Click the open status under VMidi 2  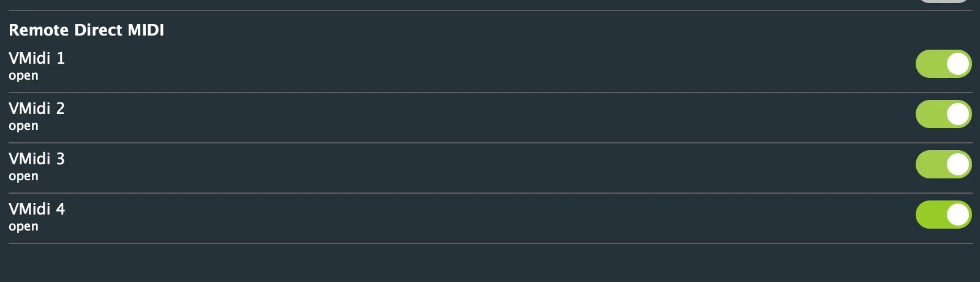[x=23, y=126]
